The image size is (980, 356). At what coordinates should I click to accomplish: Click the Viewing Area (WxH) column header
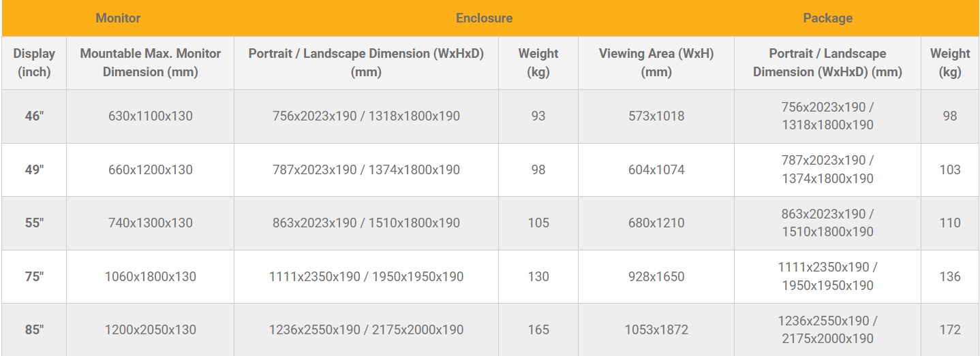pyautogui.click(x=656, y=63)
